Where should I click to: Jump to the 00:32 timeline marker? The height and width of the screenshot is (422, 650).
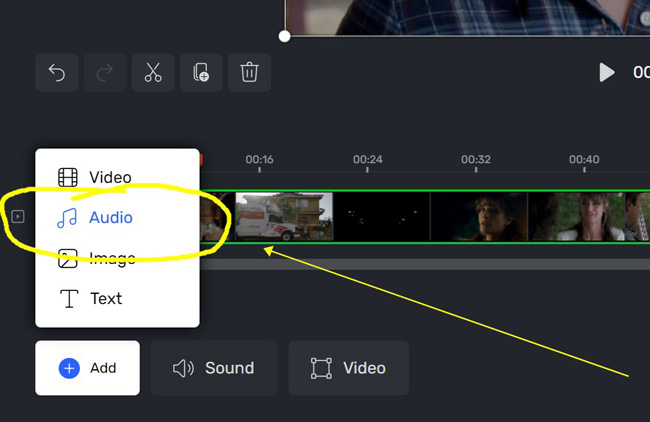(x=476, y=160)
